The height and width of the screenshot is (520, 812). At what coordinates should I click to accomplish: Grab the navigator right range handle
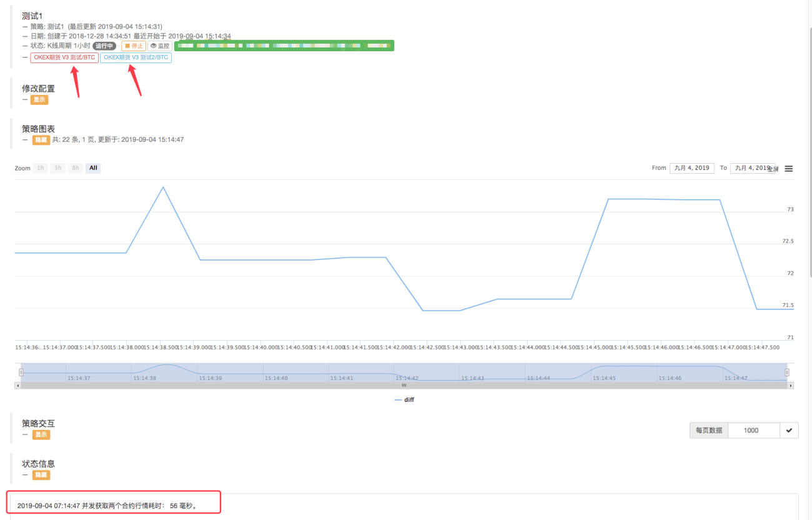787,372
